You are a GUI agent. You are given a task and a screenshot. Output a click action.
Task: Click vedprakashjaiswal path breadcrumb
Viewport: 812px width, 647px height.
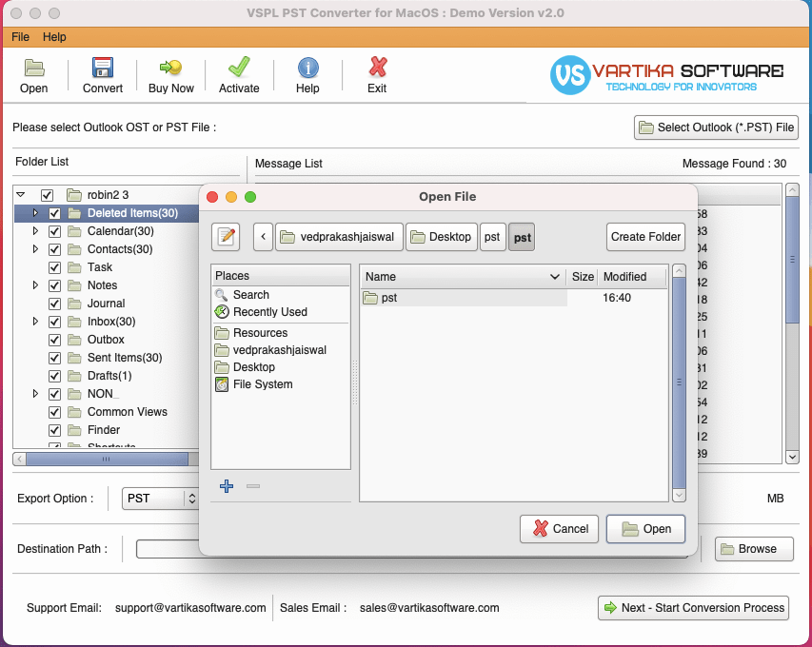(x=339, y=237)
